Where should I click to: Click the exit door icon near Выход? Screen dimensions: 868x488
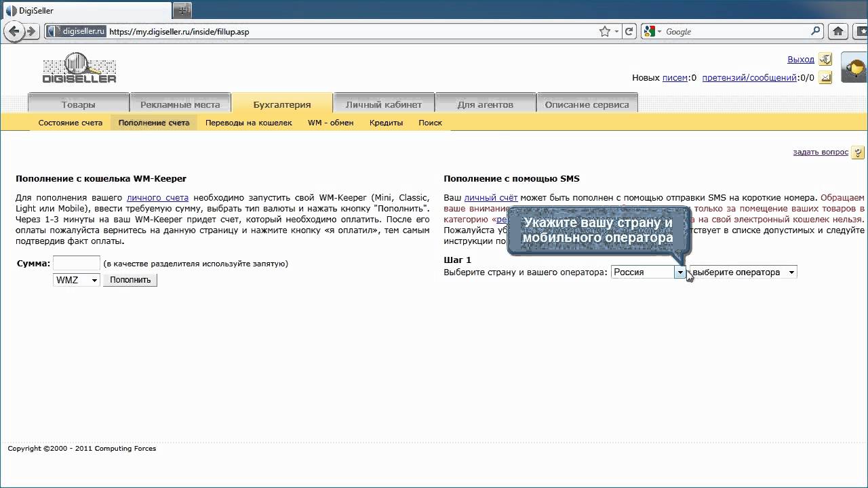click(x=825, y=60)
